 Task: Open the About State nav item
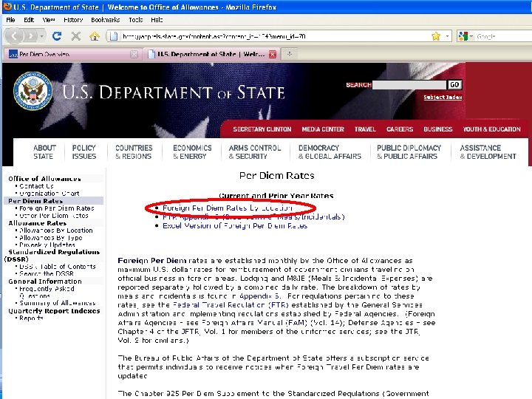click(x=44, y=152)
